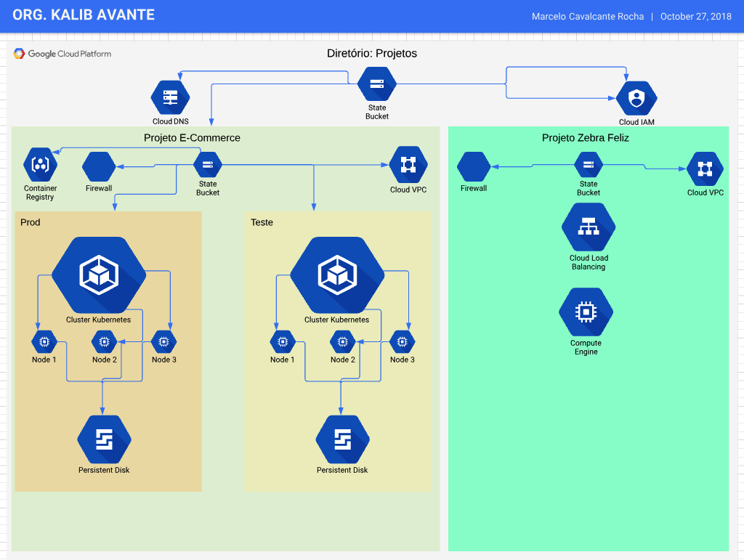
Task: Select the Cluster Kubernetes icon in Teste
Action: tap(336, 274)
